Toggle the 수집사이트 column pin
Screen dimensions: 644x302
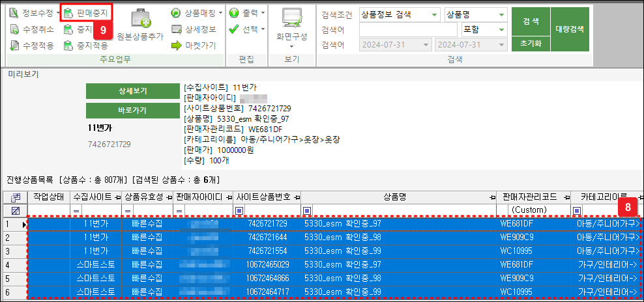tap(117, 197)
